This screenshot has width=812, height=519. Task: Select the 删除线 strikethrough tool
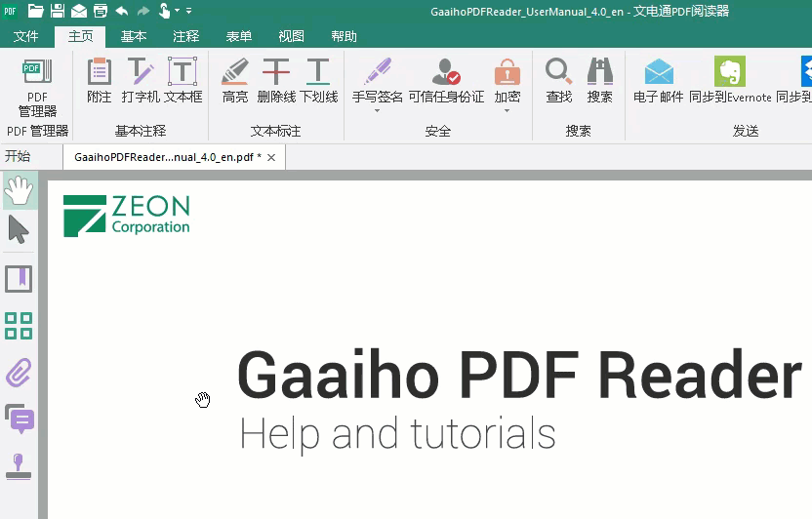(276, 80)
